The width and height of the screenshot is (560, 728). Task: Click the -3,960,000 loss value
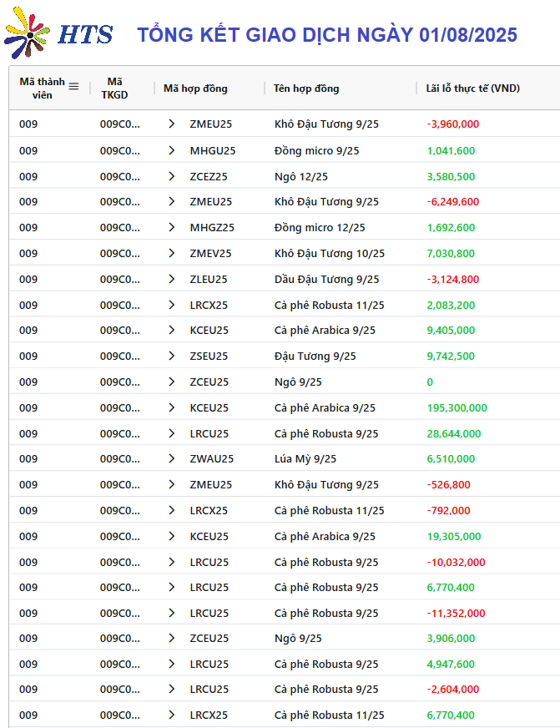pos(453,124)
